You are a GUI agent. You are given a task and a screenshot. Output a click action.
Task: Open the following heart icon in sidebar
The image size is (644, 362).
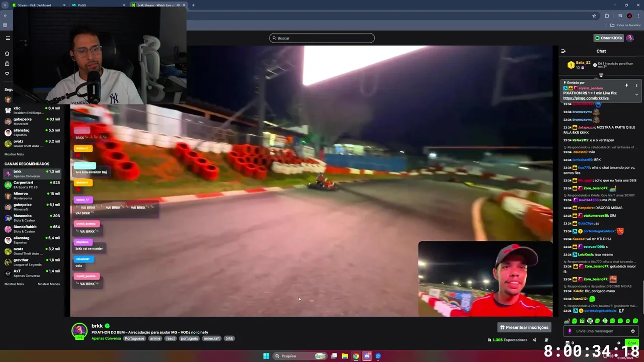click(7, 73)
